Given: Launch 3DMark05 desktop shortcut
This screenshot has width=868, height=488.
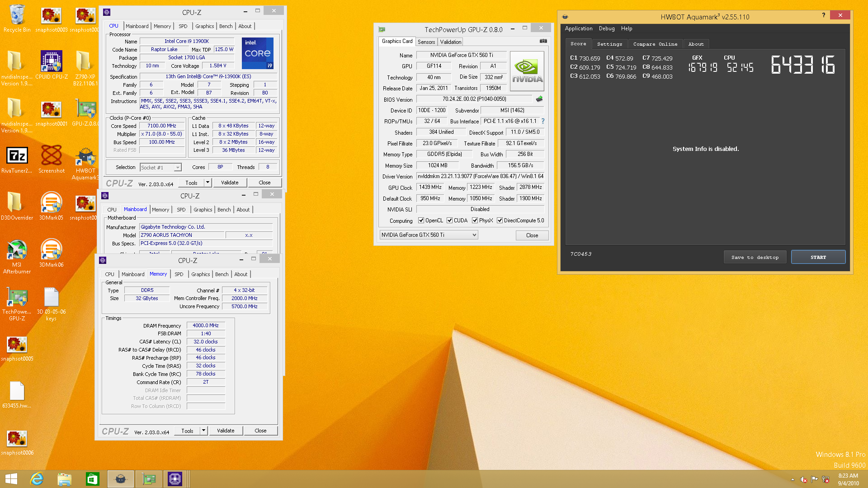Looking at the screenshot, I should (x=52, y=206).
